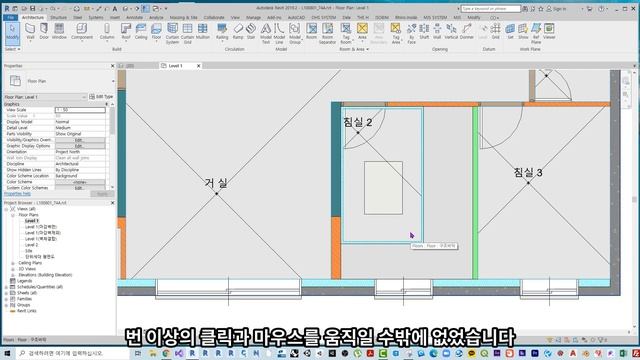Select the Door tool
This screenshot has width=640, height=360.
tap(44, 32)
